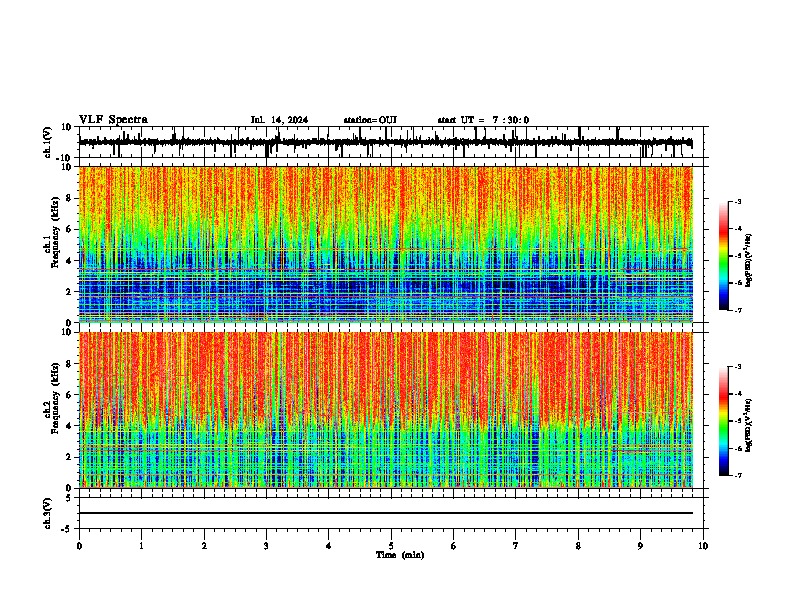Click time axis tick label "3"
The height and width of the screenshot is (612, 792).
(x=266, y=546)
